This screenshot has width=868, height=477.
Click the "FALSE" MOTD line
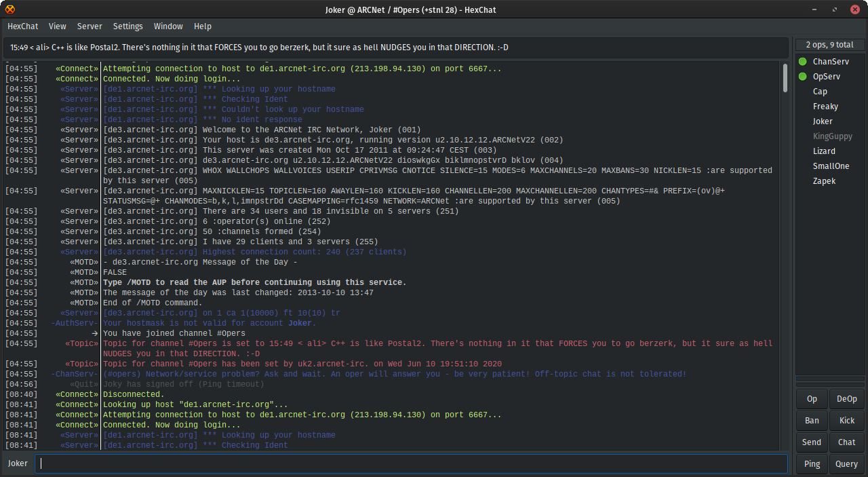pyautogui.click(x=115, y=272)
